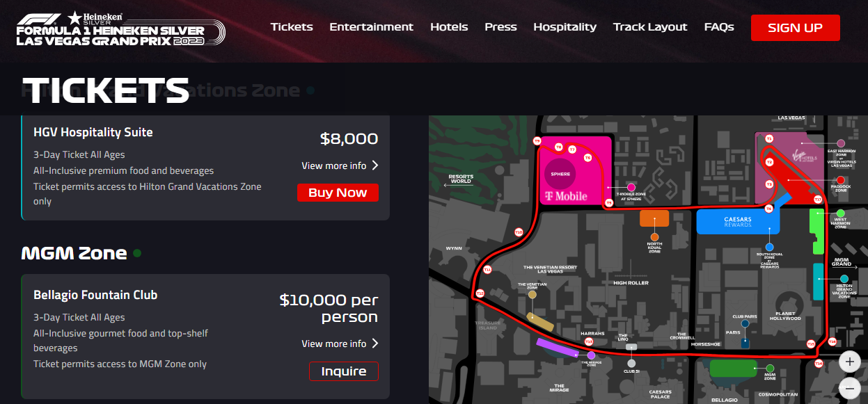Select the T-Mobile Zone at Sphere marker
This screenshot has width=868, height=404.
point(631,187)
